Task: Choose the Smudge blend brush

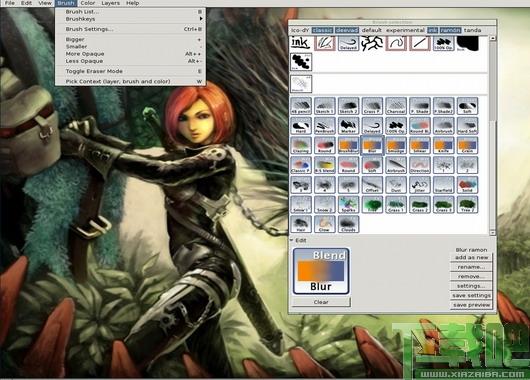Action: (x=396, y=145)
